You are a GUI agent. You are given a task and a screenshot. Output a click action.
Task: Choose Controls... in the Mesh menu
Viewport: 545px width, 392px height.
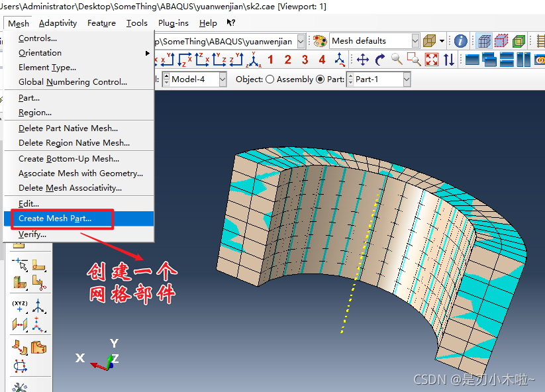tap(79, 38)
